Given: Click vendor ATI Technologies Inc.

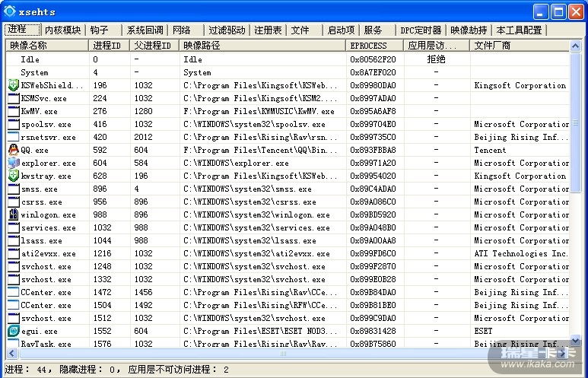Looking at the screenshot, I should point(521,253).
